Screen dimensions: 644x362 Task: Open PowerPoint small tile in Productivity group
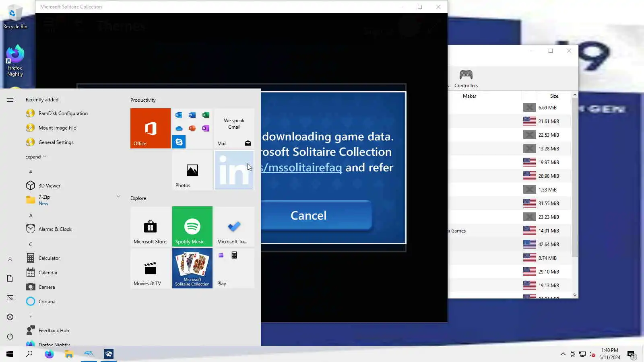192,128
